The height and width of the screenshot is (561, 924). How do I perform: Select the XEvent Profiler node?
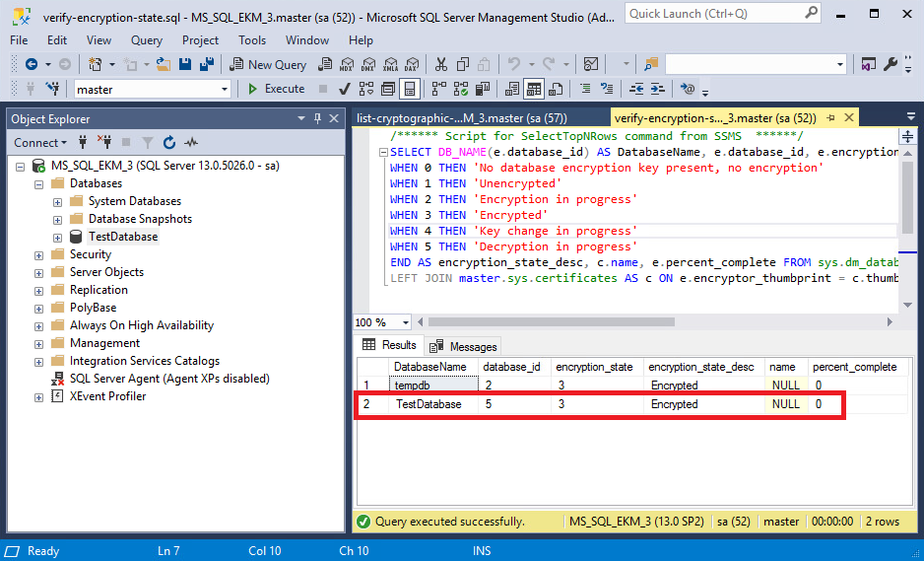tap(107, 396)
